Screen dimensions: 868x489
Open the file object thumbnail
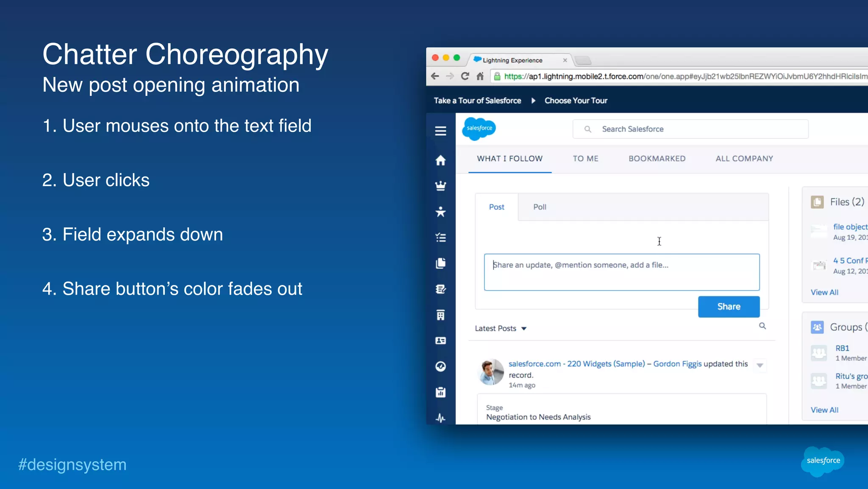point(819,232)
